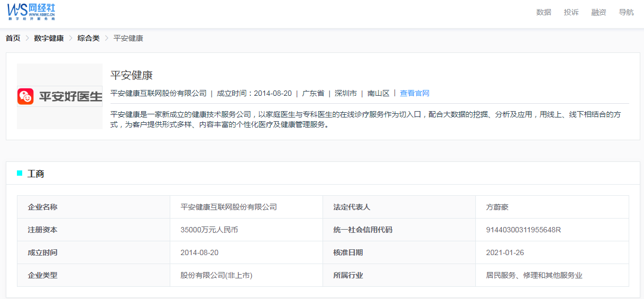Click the 平安好医生 company logo image
Image resolution: width=644 pixels, height=299 pixels.
pyautogui.click(x=60, y=96)
